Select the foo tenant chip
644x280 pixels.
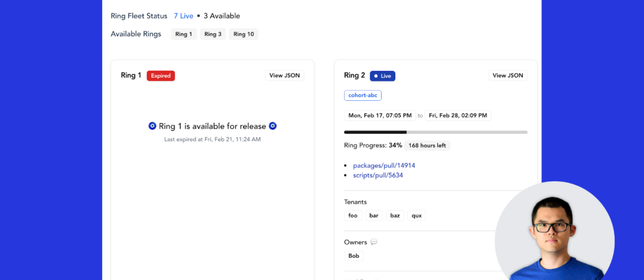353,216
